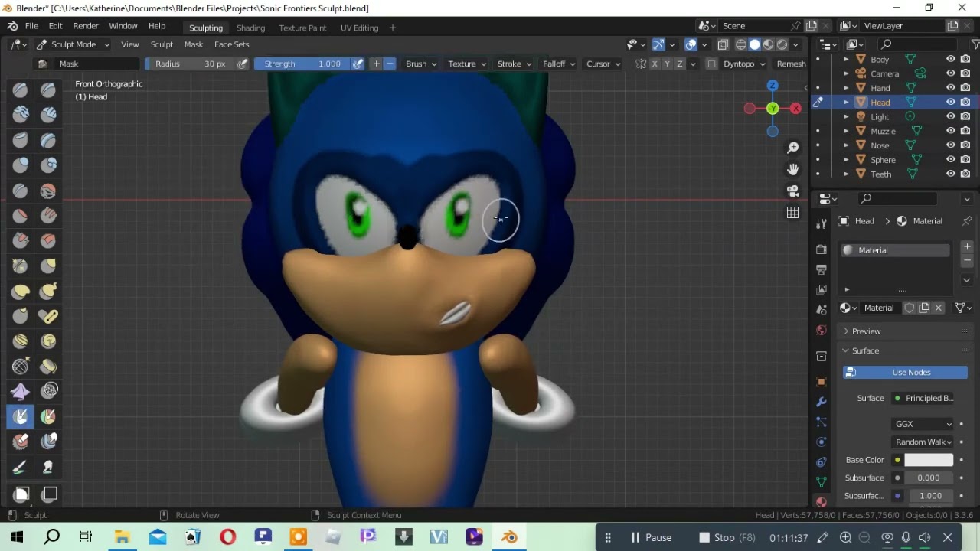Click the blue Z axis navigation gizmo
The image size is (980, 551).
click(x=773, y=86)
